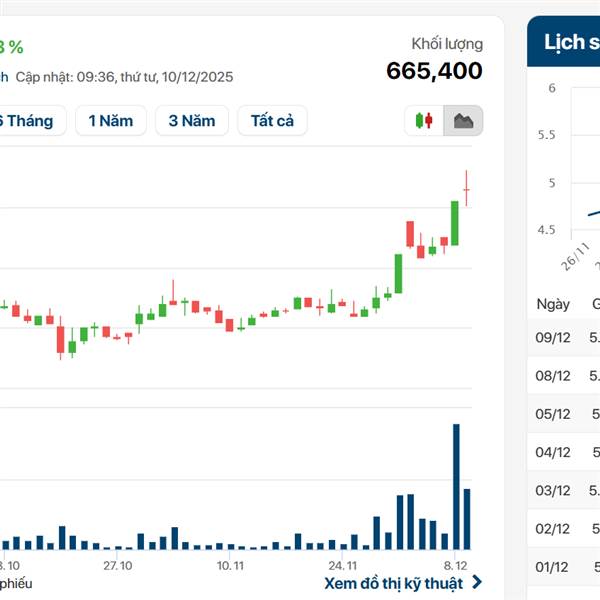Click chevron next to Xem đồ thị kỹ thuật
The height and width of the screenshot is (600, 600).
(x=477, y=582)
